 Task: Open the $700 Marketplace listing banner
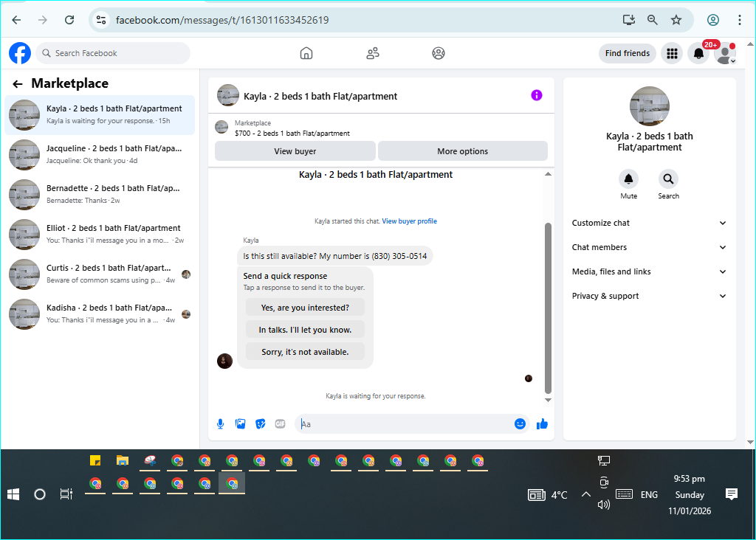[x=381, y=128]
